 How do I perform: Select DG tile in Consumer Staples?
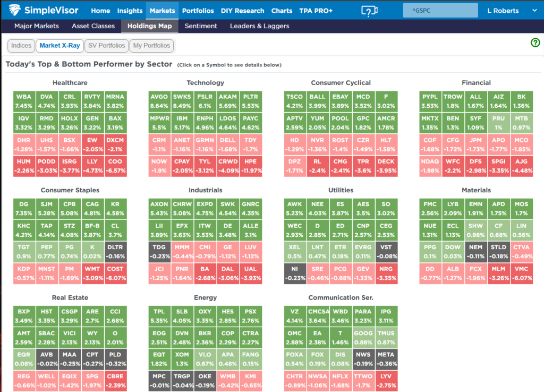pos(24,209)
